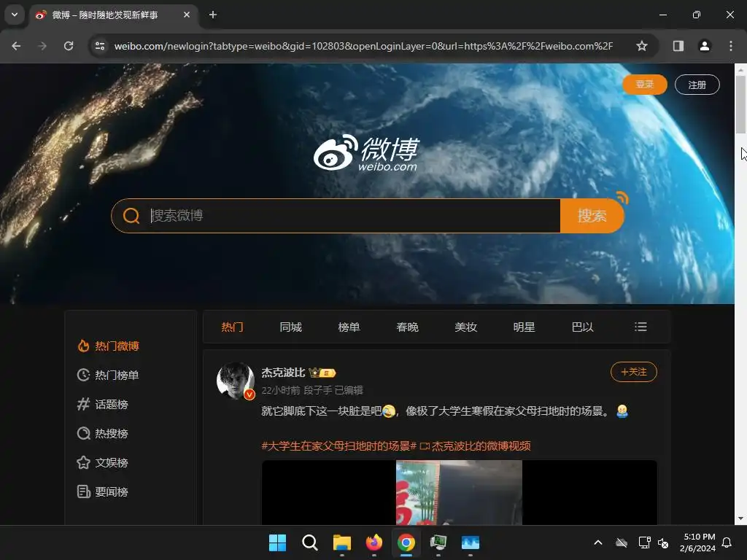Select the 热门 tab
This screenshot has height=560, width=747.
click(x=233, y=327)
